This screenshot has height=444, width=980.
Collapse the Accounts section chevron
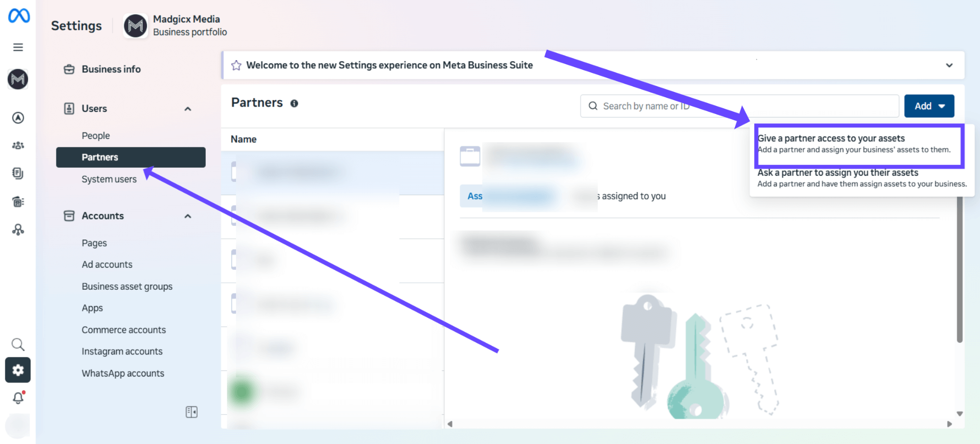pos(188,216)
